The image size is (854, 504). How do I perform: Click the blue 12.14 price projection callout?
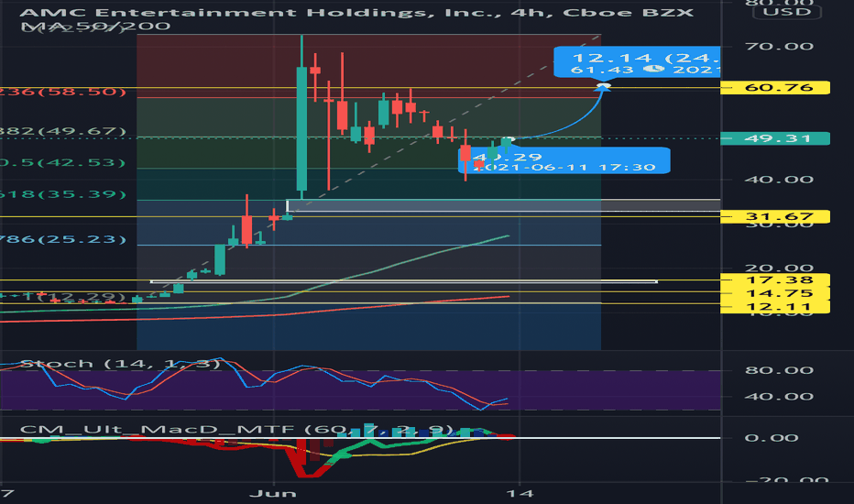pyautogui.click(x=637, y=62)
